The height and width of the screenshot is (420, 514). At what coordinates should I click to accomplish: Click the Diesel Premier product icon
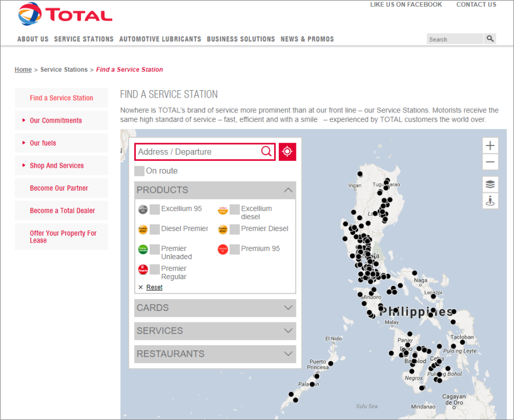pyautogui.click(x=143, y=229)
